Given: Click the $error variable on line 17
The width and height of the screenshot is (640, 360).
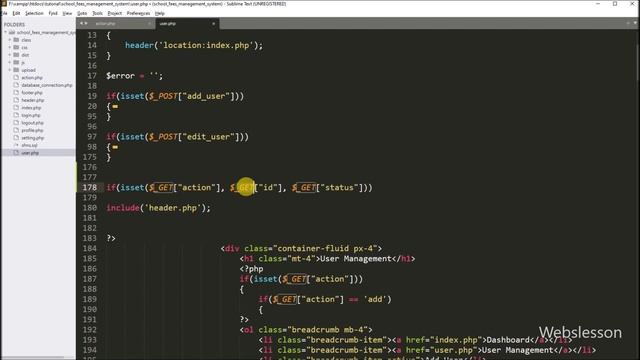Looking at the screenshot, I should pyautogui.click(x=120, y=76).
